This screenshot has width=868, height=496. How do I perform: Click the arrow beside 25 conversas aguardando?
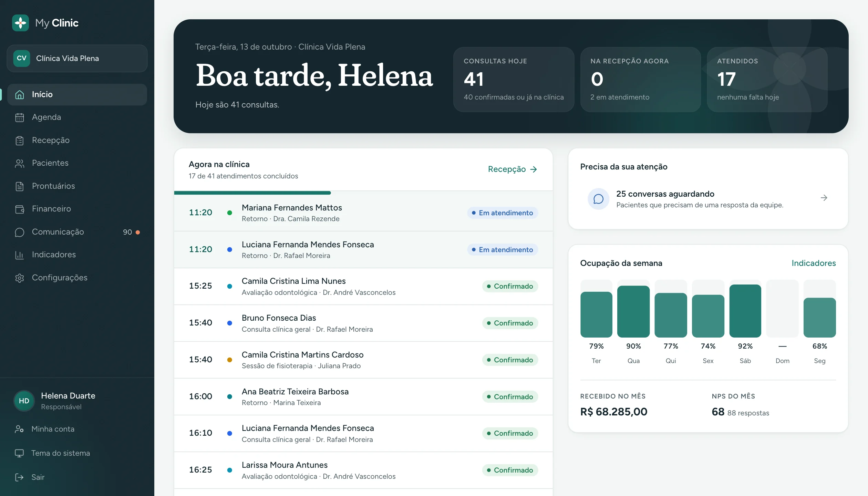tap(824, 198)
